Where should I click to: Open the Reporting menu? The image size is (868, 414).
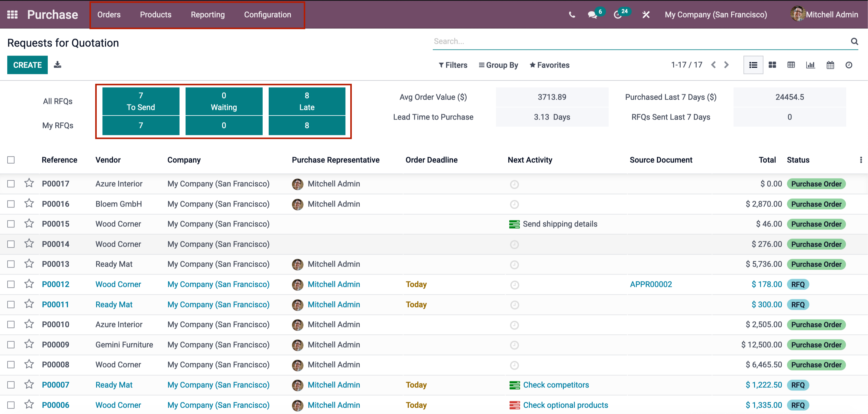pos(208,14)
